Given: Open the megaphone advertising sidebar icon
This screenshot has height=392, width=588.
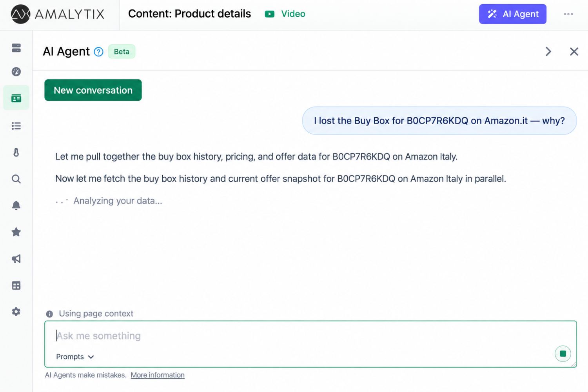Looking at the screenshot, I should tap(16, 259).
